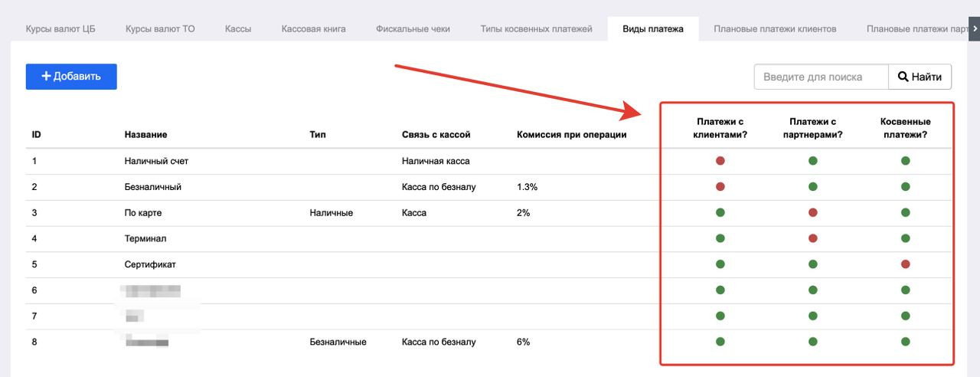Toggle red client payments dot for Наличный счет
980x377 pixels.
point(720,161)
